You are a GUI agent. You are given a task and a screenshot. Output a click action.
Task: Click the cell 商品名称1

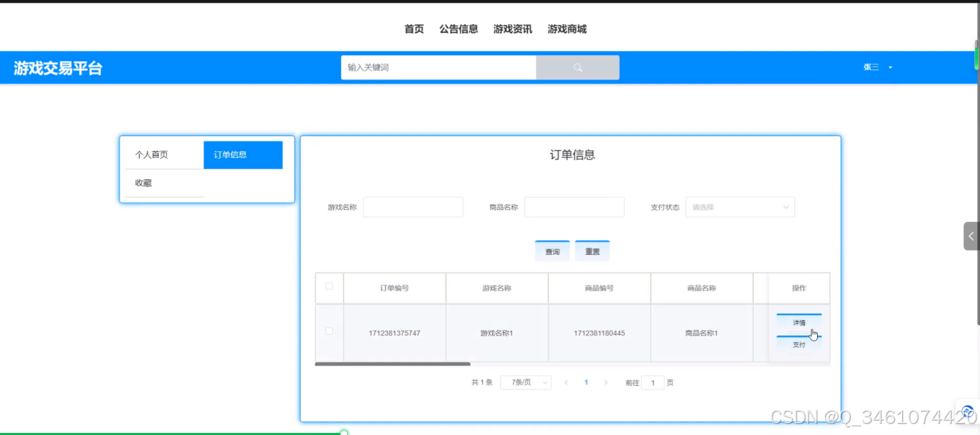coord(702,333)
